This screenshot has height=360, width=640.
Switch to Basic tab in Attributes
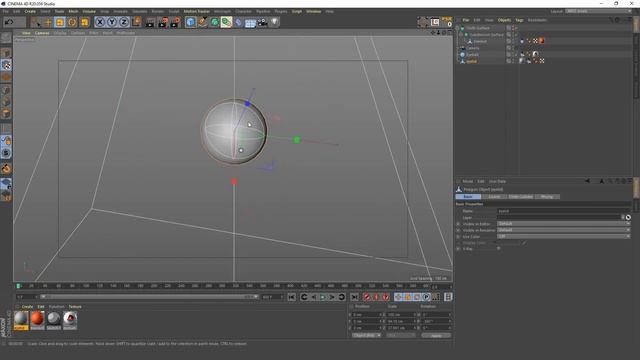pos(468,197)
